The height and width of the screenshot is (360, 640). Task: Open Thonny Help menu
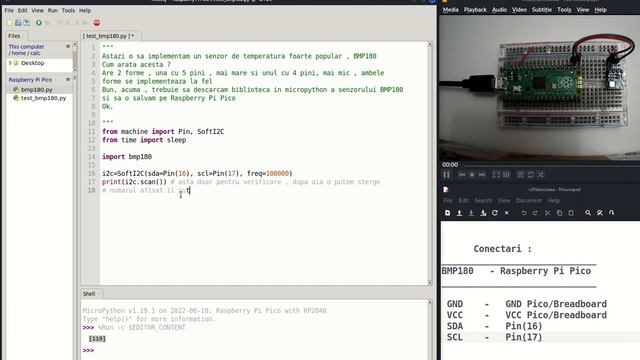pos(85,10)
